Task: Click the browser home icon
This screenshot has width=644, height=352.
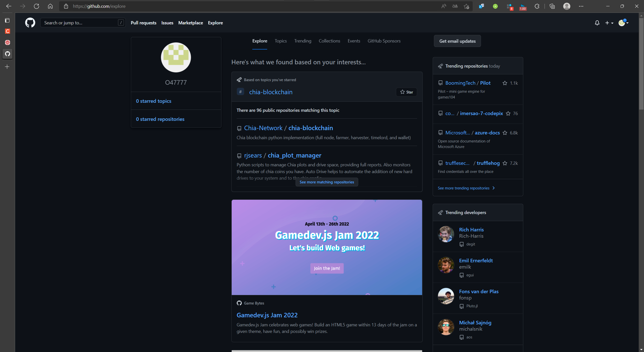Action: pyautogui.click(x=50, y=6)
